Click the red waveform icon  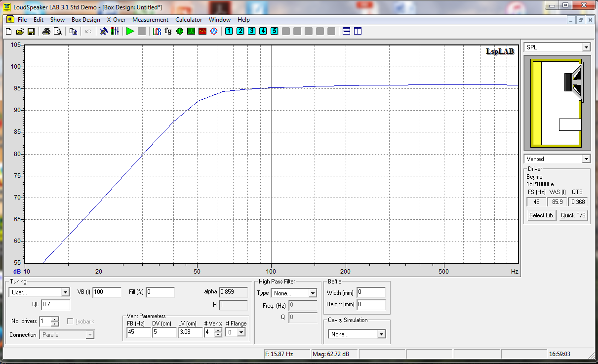[x=202, y=31]
